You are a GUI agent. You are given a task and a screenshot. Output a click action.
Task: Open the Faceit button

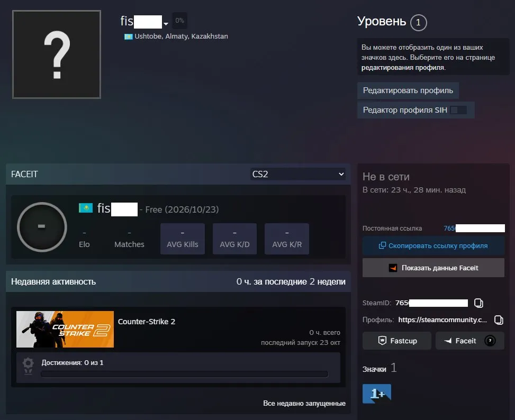click(469, 341)
